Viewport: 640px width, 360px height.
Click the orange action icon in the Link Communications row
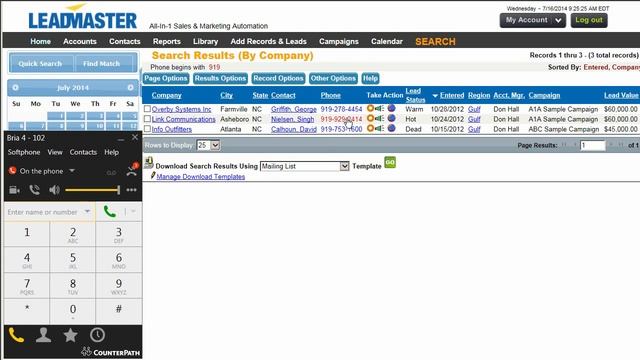coord(370,118)
